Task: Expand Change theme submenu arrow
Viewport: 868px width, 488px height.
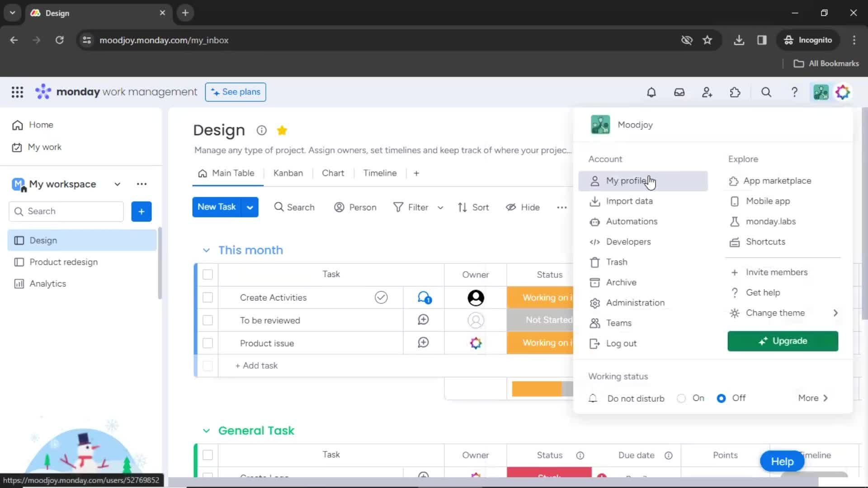Action: (x=834, y=313)
